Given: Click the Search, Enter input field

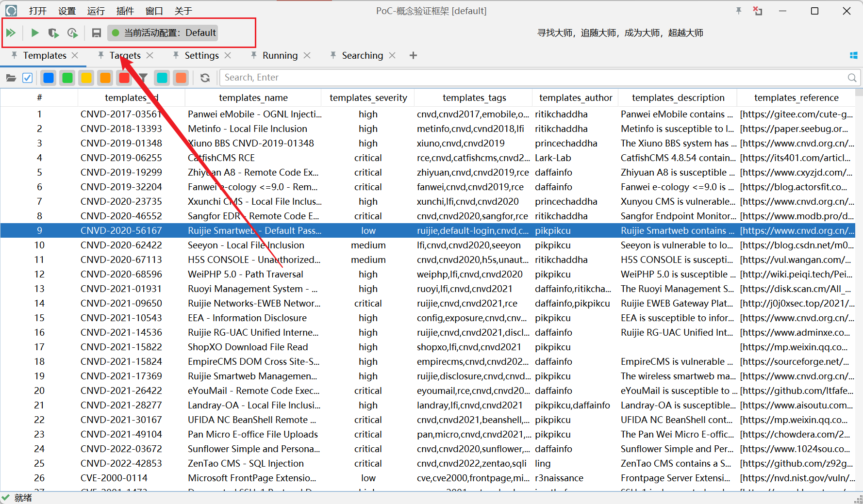Looking at the screenshot, I should tap(534, 78).
